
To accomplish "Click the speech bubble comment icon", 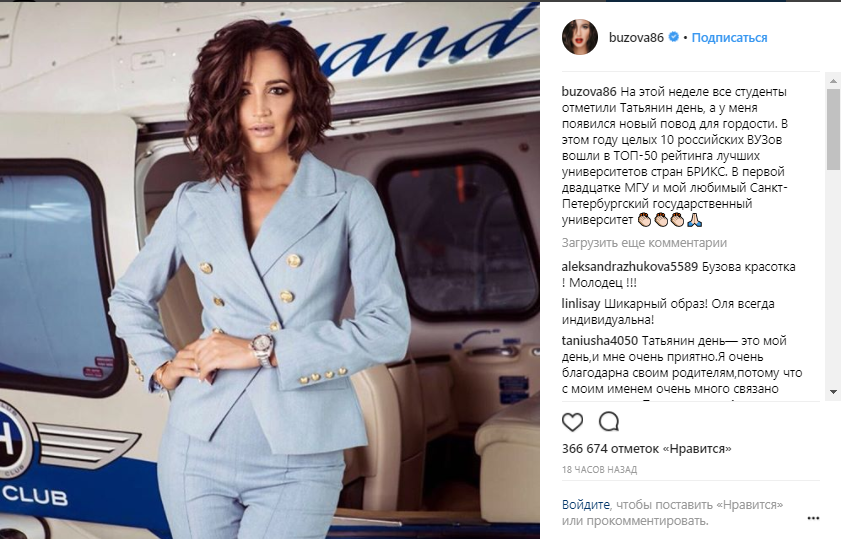I will tap(609, 422).
